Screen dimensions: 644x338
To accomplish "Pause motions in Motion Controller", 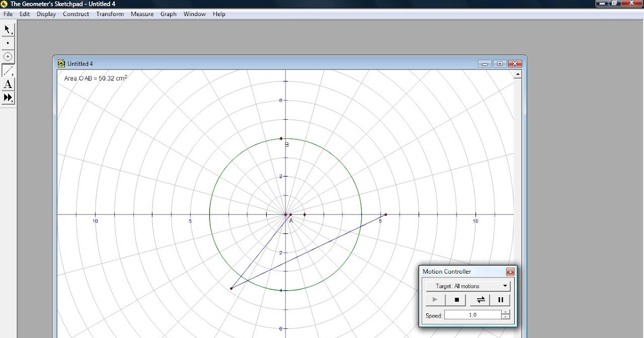I will click(500, 300).
